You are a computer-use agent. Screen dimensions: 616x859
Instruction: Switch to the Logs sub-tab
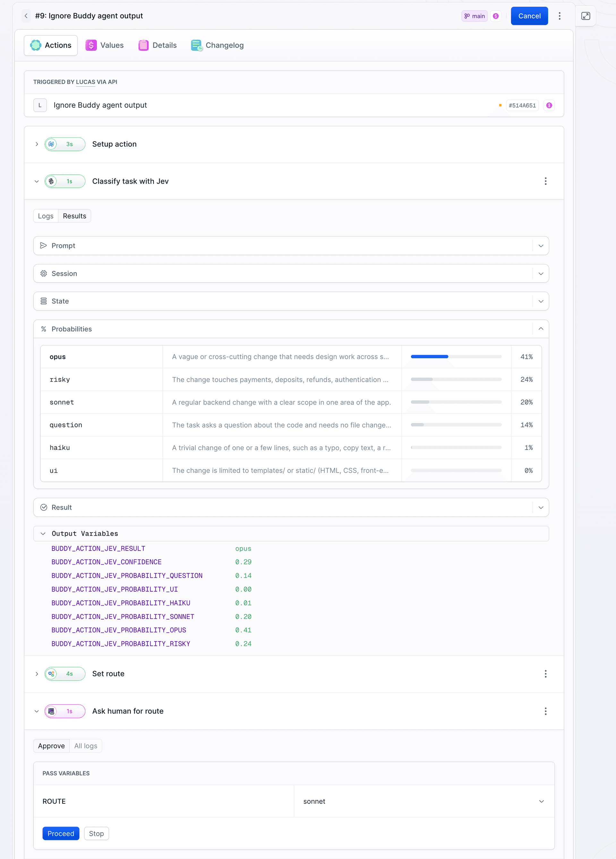point(46,216)
